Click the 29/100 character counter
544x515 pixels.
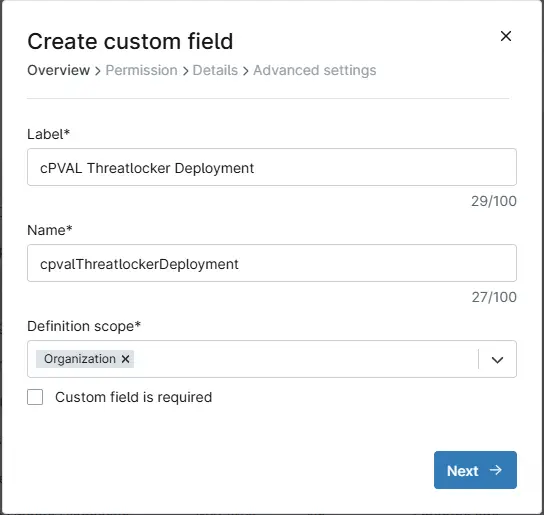tap(494, 201)
